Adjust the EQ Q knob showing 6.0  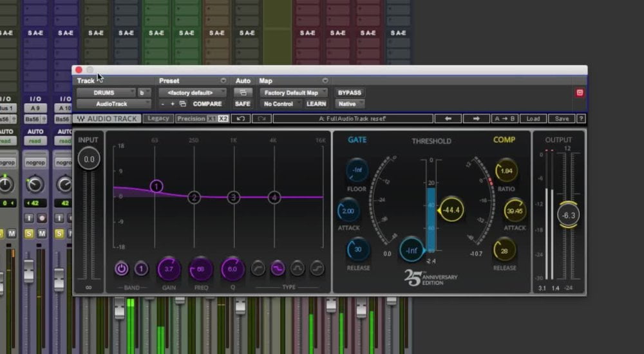click(232, 270)
